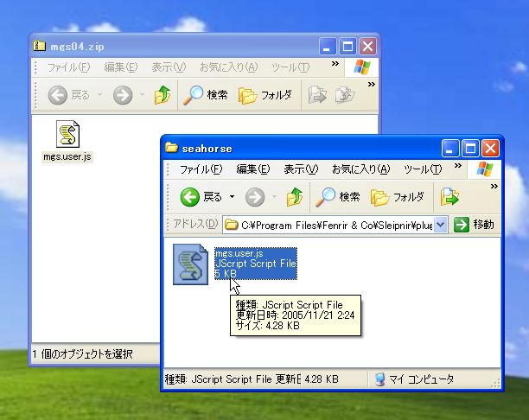
Task: Minimize the seahorse window
Action: click(x=449, y=148)
